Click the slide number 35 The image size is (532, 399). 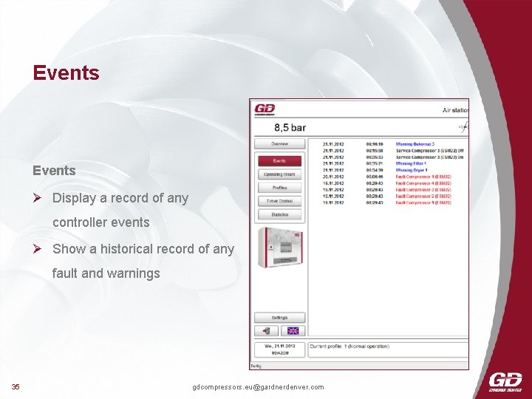click(x=16, y=386)
